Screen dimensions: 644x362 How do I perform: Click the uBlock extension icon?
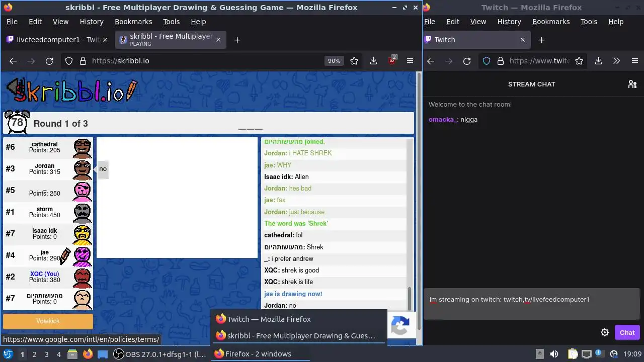(392, 61)
